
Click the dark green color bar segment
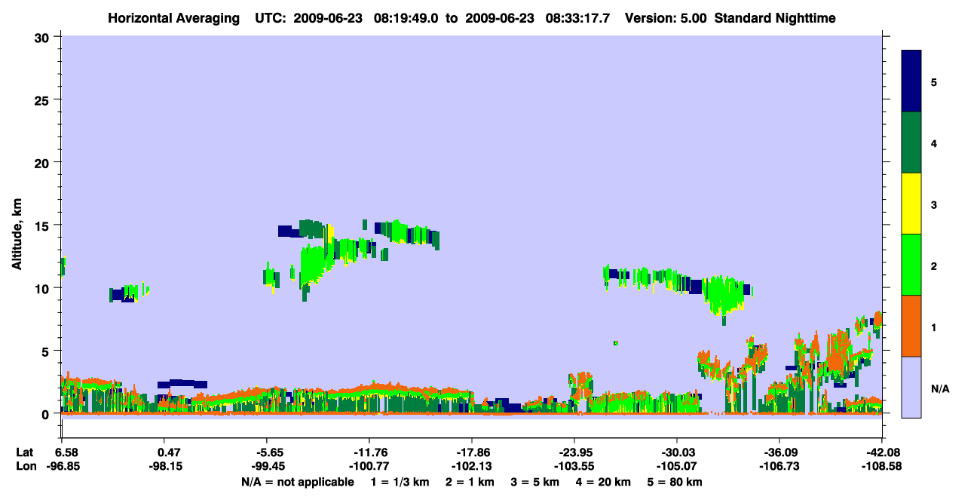(x=911, y=142)
